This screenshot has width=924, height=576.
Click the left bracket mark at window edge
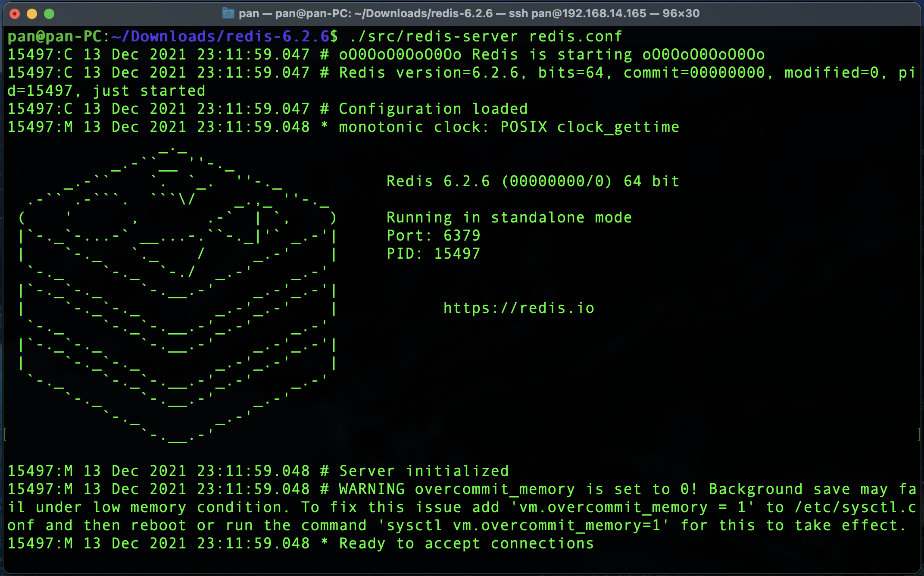point(5,434)
